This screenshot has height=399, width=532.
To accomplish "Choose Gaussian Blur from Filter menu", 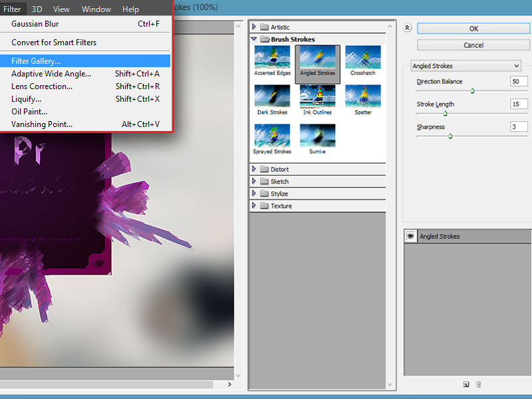I will [x=86, y=24].
